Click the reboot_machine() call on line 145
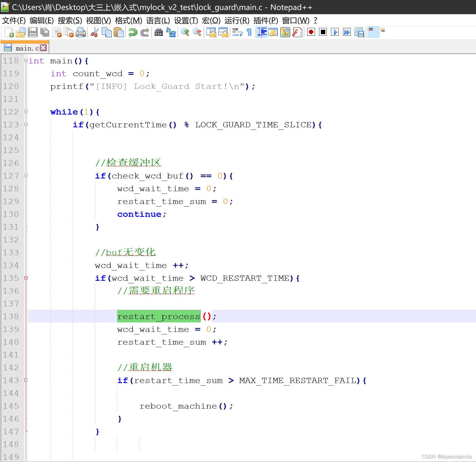Viewport: 476px width, 462px height. click(x=186, y=406)
